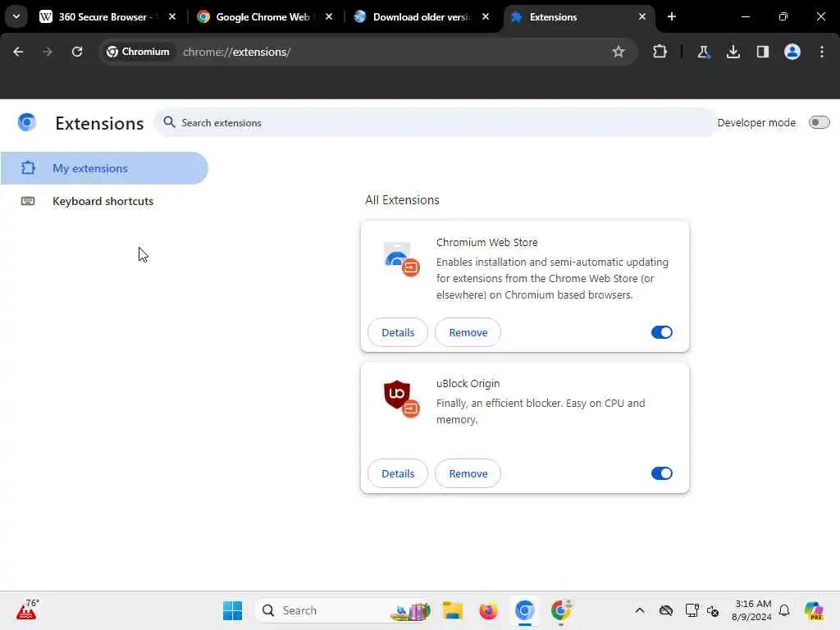Open the Windows Start menu
This screenshot has width=840, height=630.
click(x=232, y=610)
